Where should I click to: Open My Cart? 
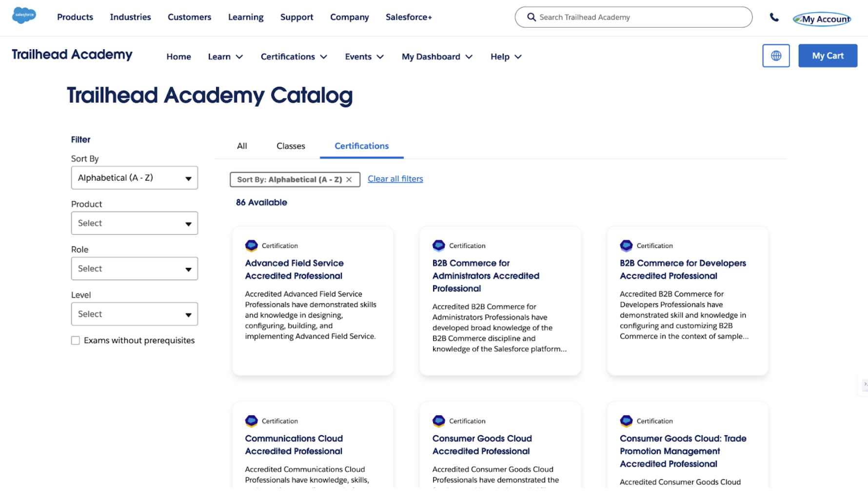827,56
